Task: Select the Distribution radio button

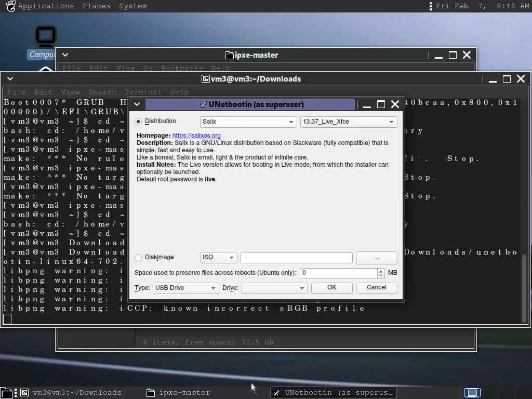Action: click(138, 122)
